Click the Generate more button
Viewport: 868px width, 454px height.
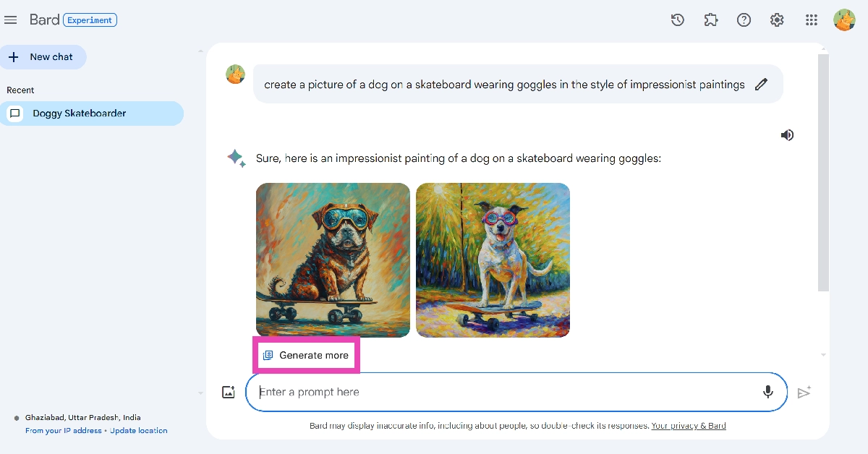pos(306,355)
